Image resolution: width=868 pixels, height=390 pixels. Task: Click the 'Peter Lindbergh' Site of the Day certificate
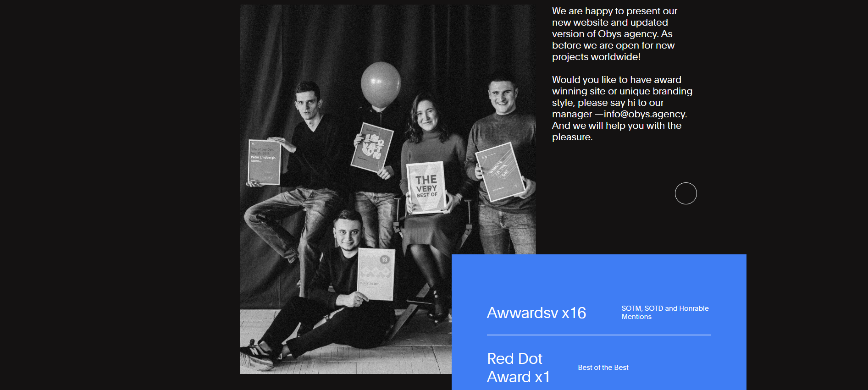264,162
